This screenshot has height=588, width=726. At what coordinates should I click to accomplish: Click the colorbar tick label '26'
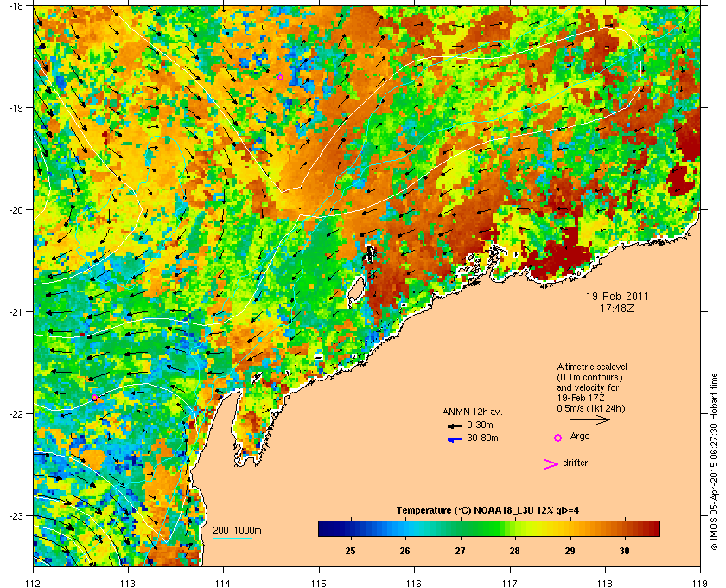pyautogui.click(x=405, y=551)
